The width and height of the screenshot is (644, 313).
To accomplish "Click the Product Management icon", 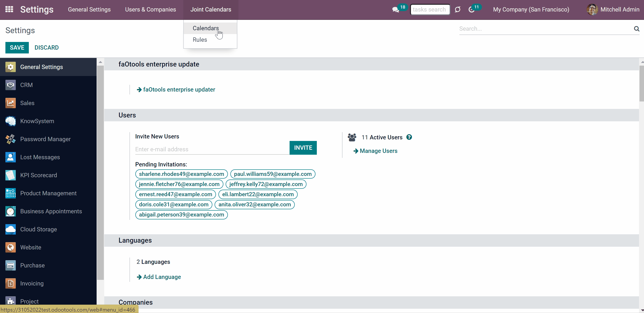I will [x=11, y=193].
